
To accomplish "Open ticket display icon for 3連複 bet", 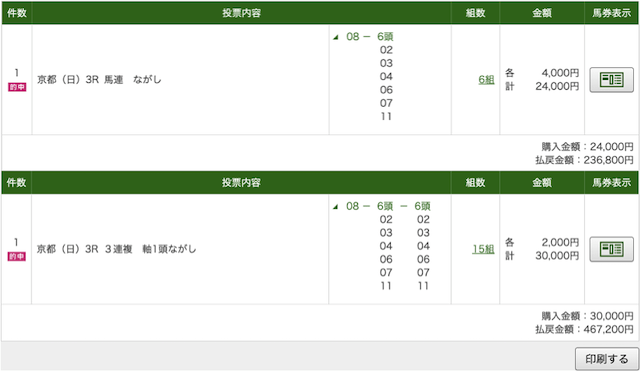I will [x=611, y=249].
